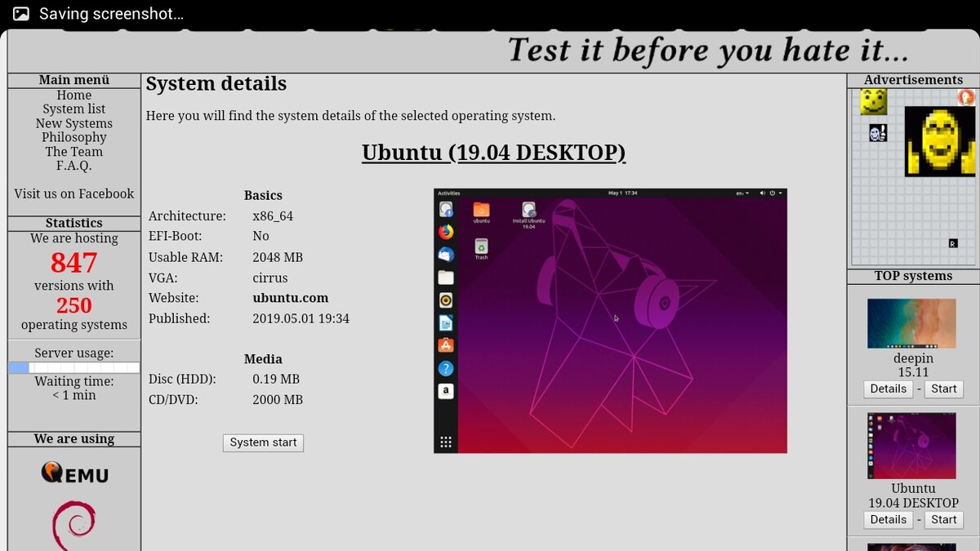The width and height of the screenshot is (980, 551).
Task: Start the system with System start button
Action: [263, 442]
